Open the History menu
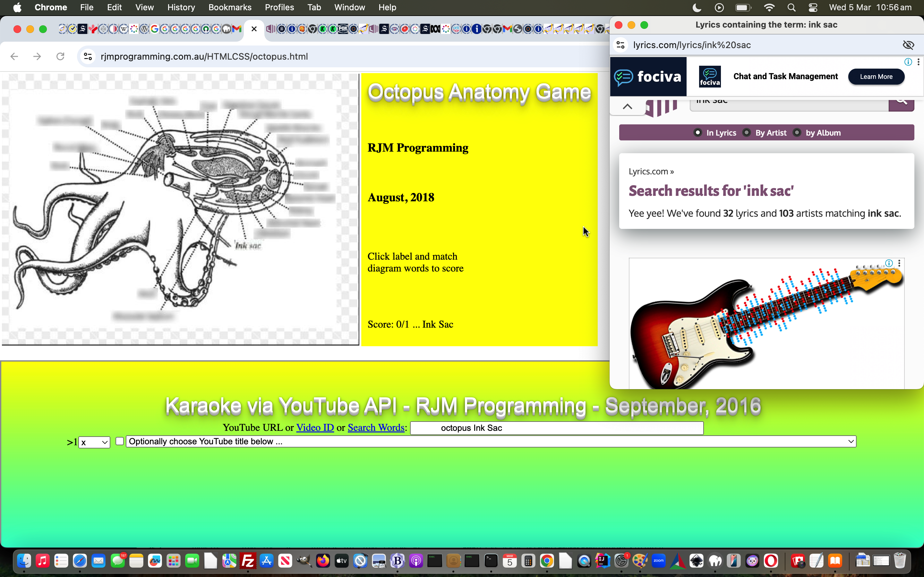924x577 pixels. tap(181, 7)
